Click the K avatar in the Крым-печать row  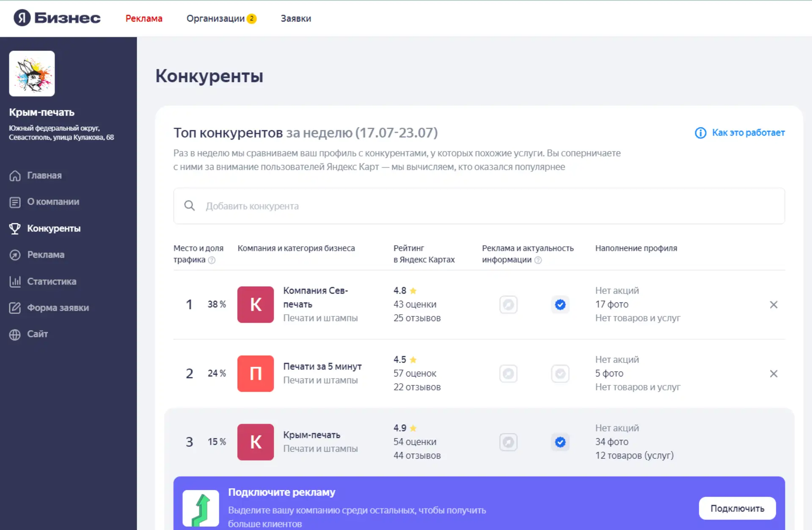coord(256,442)
